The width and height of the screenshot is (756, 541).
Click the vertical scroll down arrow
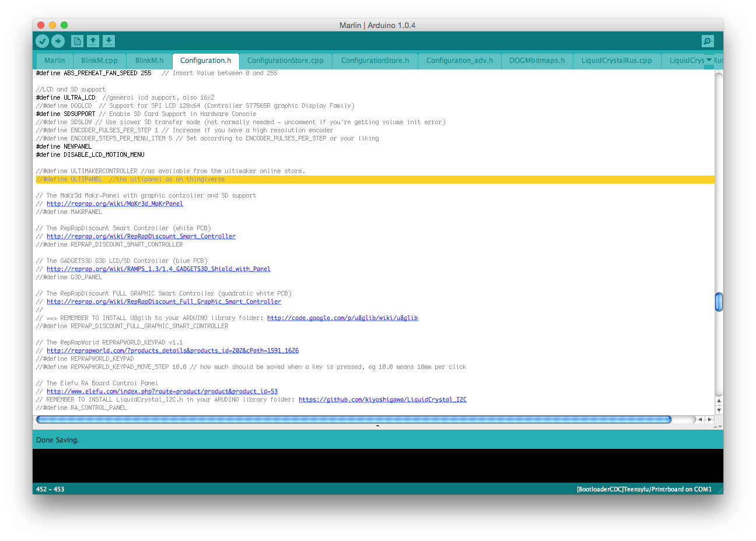(x=719, y=410)
